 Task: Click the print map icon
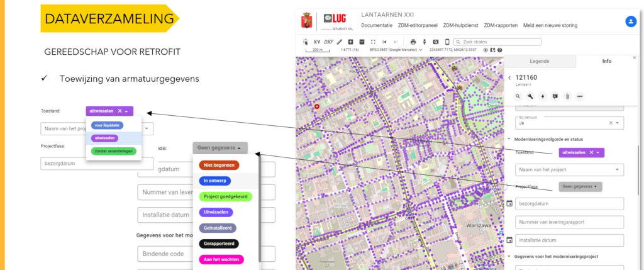pyautogui.click(x=413, y=42)
